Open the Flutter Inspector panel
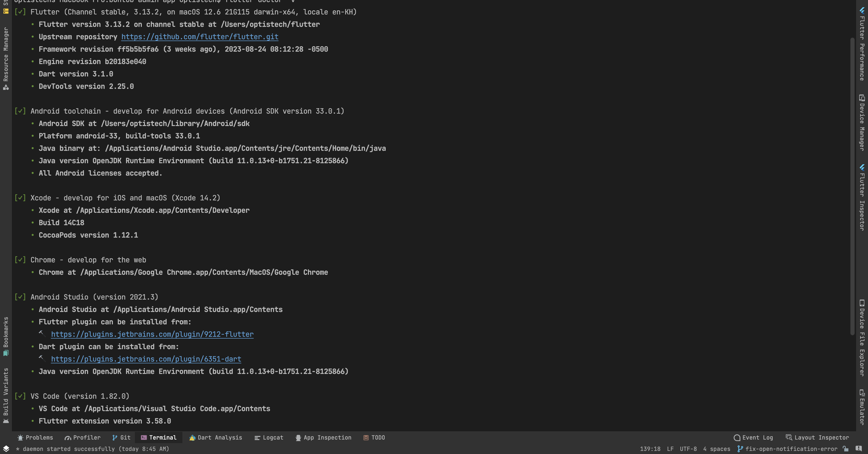 [x=863, y=199]
